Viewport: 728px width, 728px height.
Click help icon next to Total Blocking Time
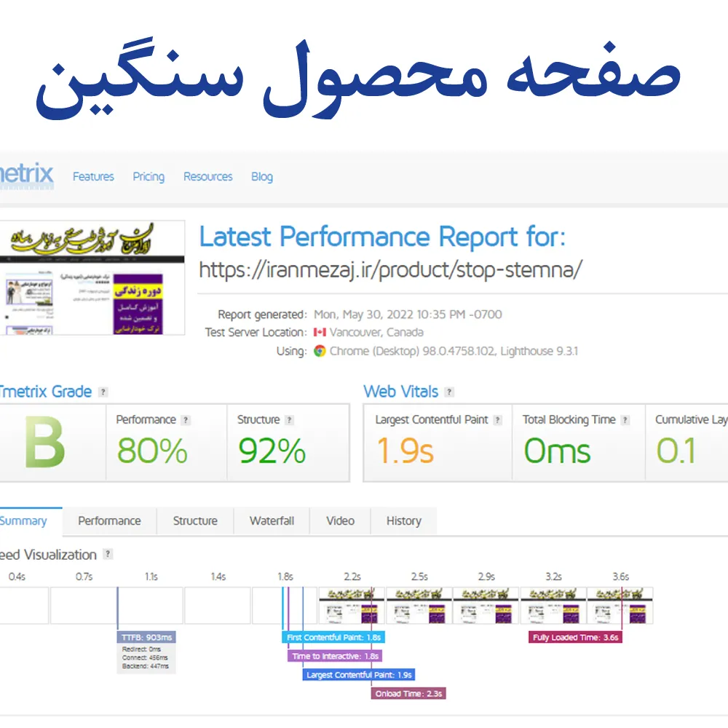pos(625,420)
